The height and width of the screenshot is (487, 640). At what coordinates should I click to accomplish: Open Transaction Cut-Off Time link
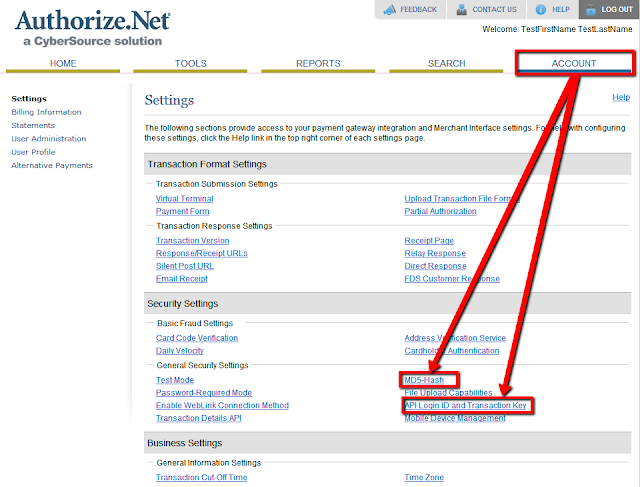[x=202, y=477]
